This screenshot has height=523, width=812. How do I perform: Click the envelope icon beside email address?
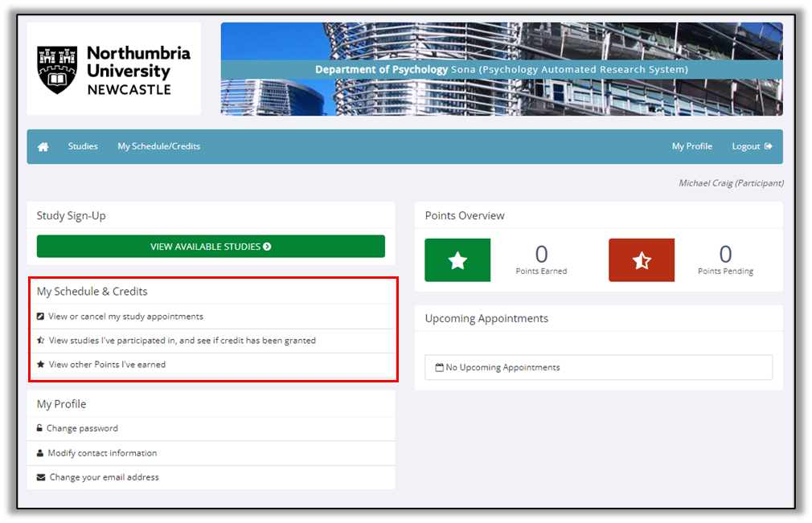click(41, 477)
